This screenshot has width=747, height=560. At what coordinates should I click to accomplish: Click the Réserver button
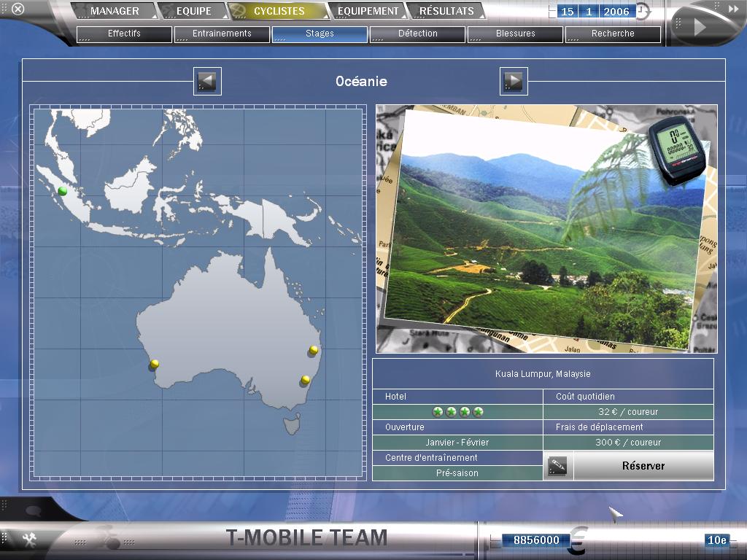point(643,466)
